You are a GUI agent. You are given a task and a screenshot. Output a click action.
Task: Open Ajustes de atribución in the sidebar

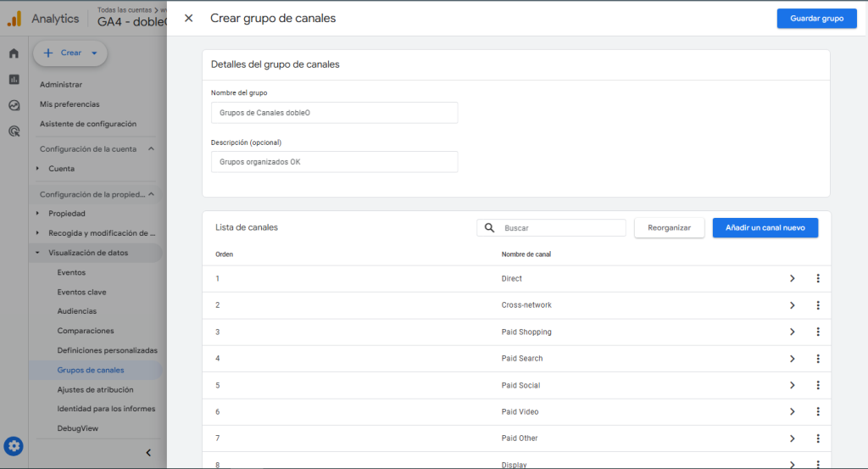coord(93,389)
